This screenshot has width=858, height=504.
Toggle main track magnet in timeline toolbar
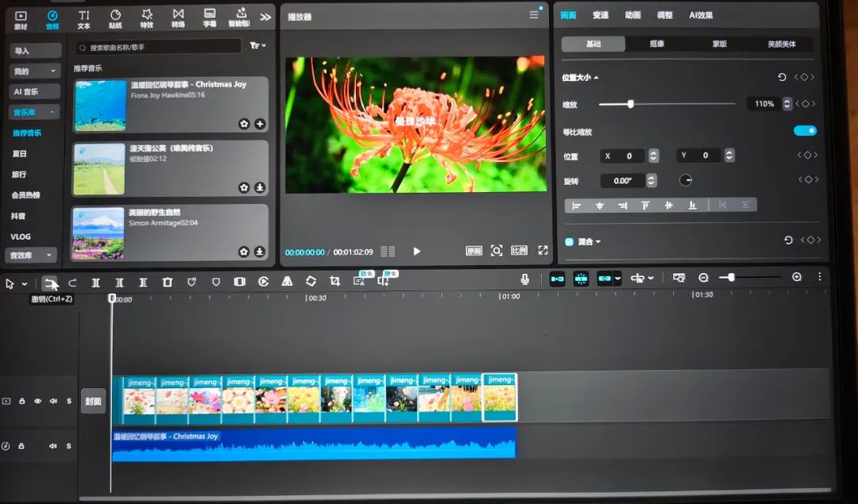click(557, 279)
